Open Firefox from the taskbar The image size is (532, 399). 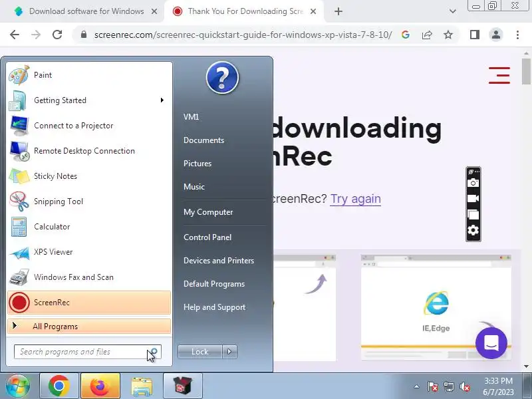coord(100,386)
